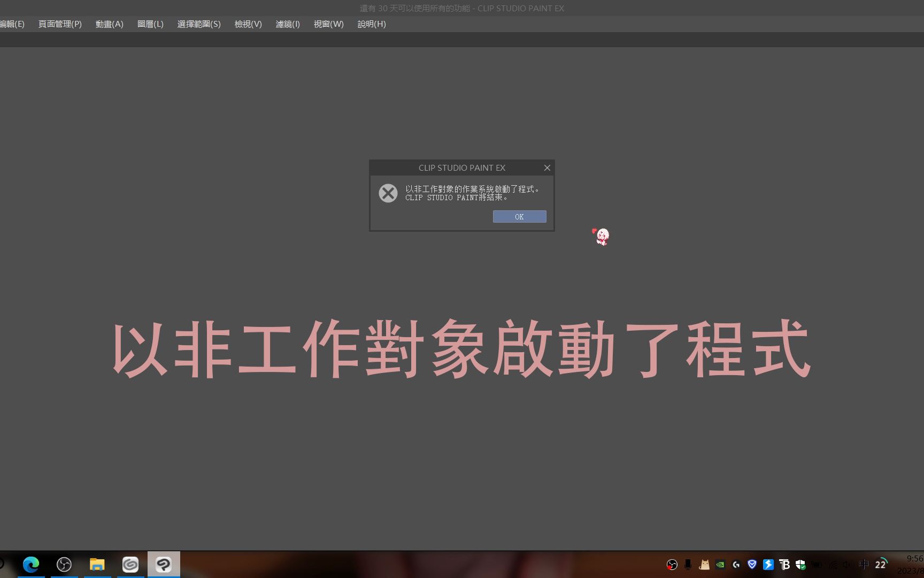Click OK to dismiss the error dialog
This screenshot has height=578, width=924.
coord(519,216)
